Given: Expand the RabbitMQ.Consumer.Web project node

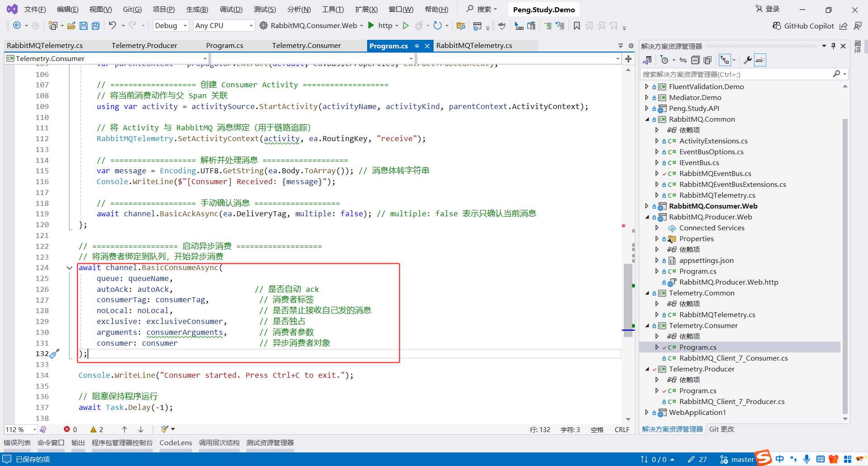Looking at the screenshot, I should pos(646,206).
